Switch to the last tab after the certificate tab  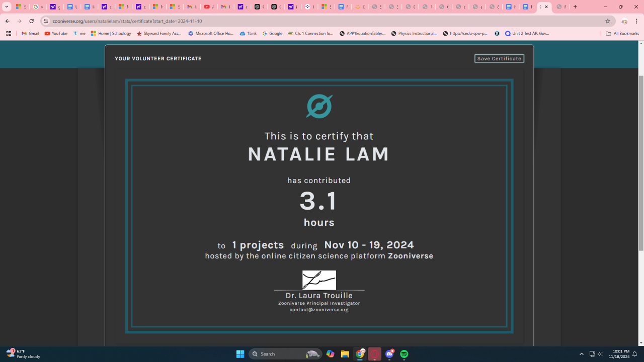[x=561, y=7]
